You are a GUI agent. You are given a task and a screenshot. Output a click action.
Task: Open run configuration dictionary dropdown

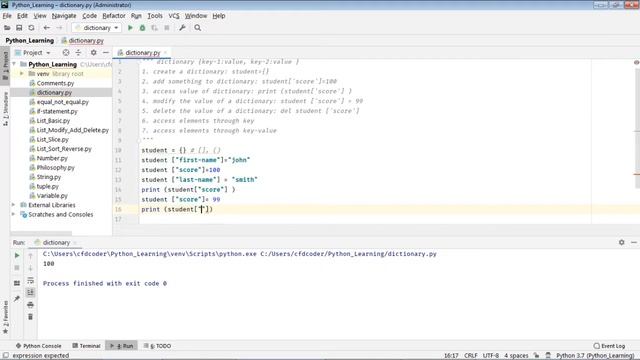tap(97, 28)
